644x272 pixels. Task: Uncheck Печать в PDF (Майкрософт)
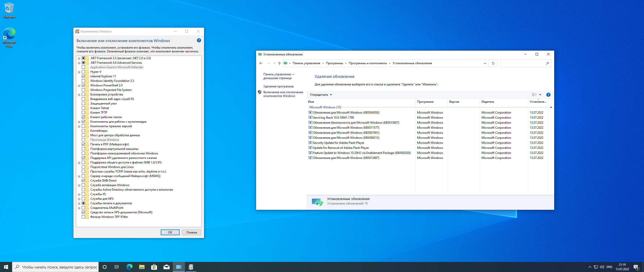tap(83, 144)
